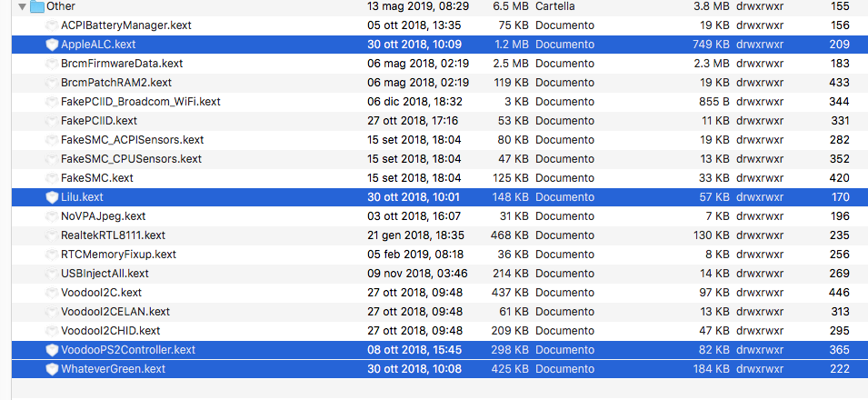
Task: Click the FakeSMC.kext file icon
Action: pyautogui.click(x=52, y=178)
